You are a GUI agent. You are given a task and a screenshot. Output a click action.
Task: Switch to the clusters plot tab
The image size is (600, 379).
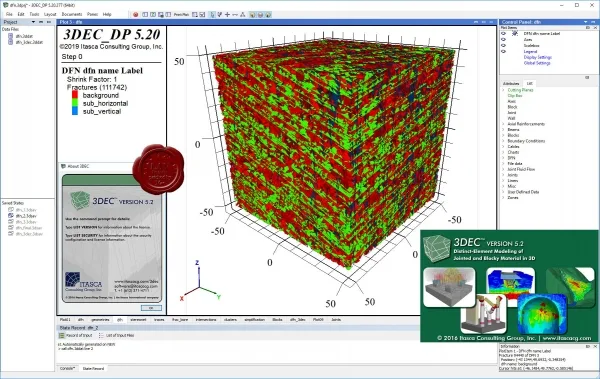tap(230, 320)
